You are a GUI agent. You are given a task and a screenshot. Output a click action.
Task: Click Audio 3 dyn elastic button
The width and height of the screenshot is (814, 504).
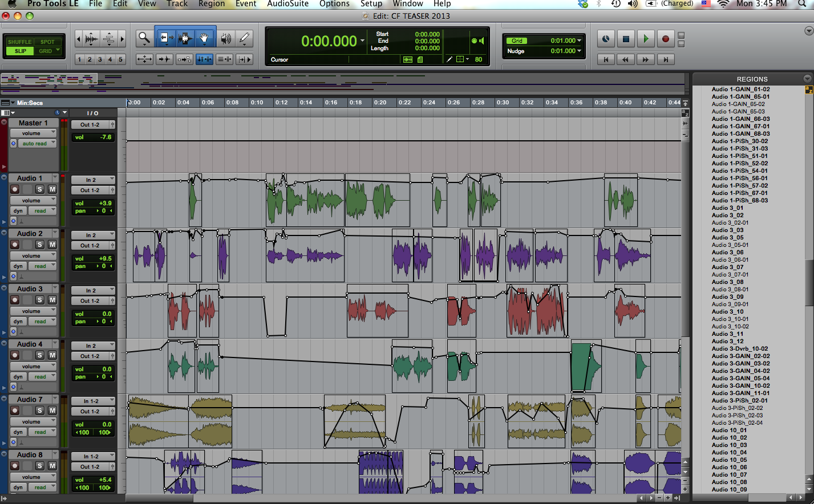coord(18,322)
